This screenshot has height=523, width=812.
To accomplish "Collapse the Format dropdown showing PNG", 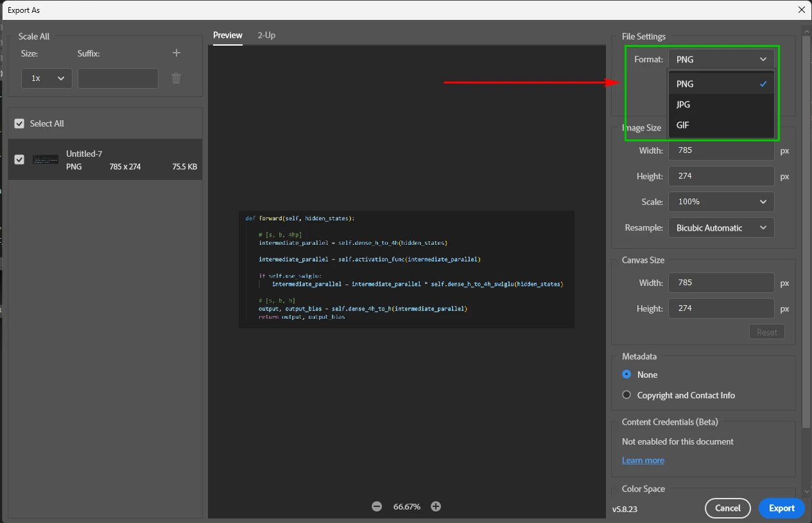I will (x=721, y=59).
